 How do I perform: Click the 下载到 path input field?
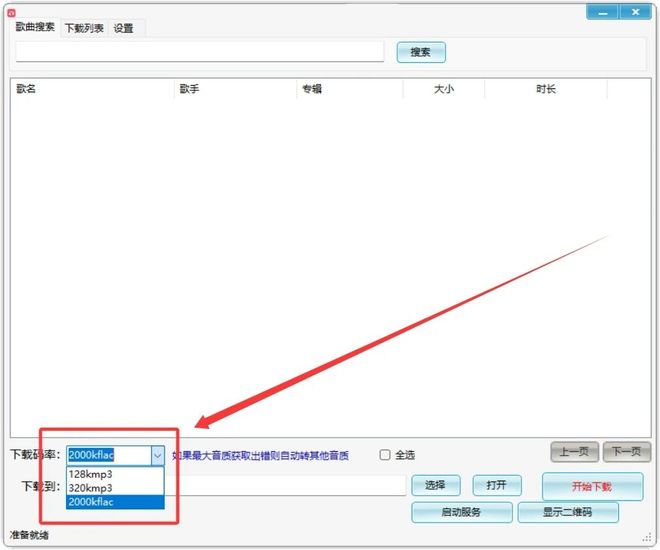(x=285, y=486)
